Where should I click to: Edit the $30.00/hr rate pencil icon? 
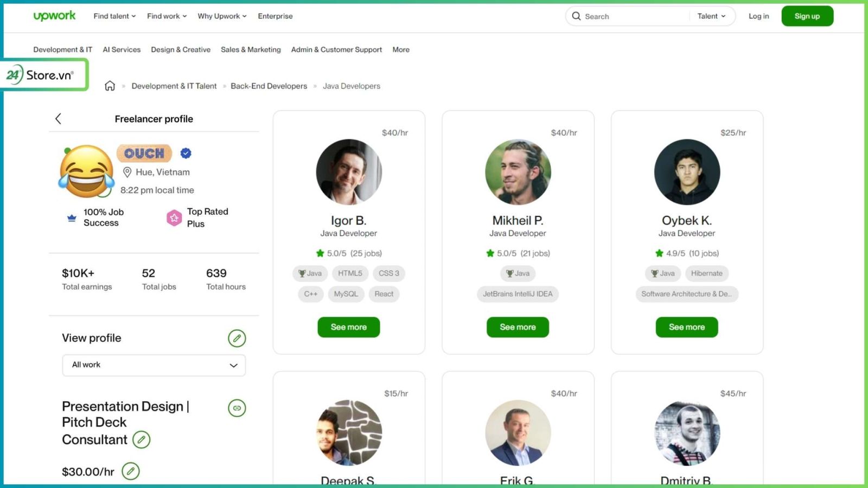[131, 471]
